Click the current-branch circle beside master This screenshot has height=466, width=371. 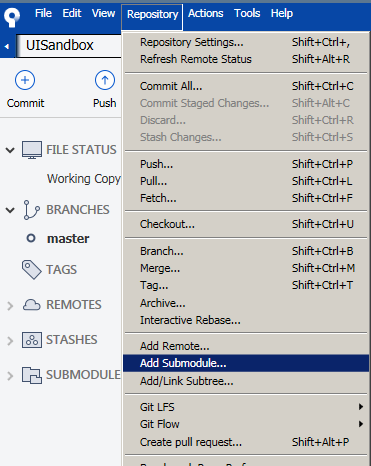click(31, 238)
